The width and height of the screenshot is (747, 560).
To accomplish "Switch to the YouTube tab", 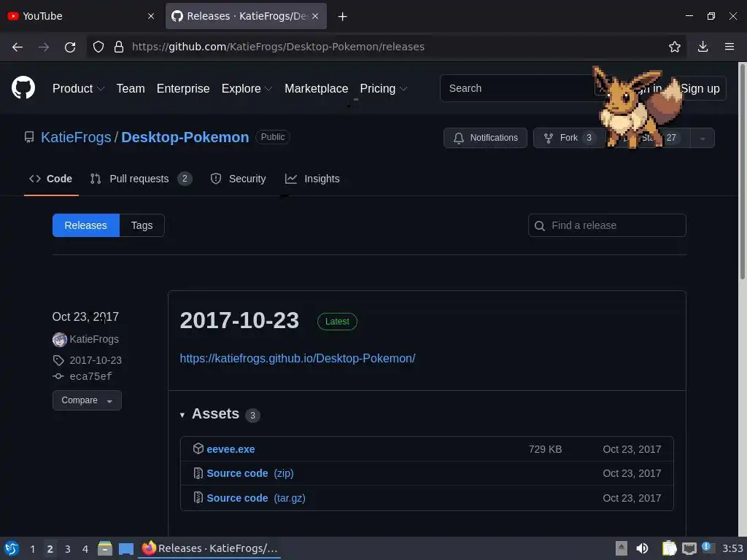I will pyautogui.click(x=80, y=16).
